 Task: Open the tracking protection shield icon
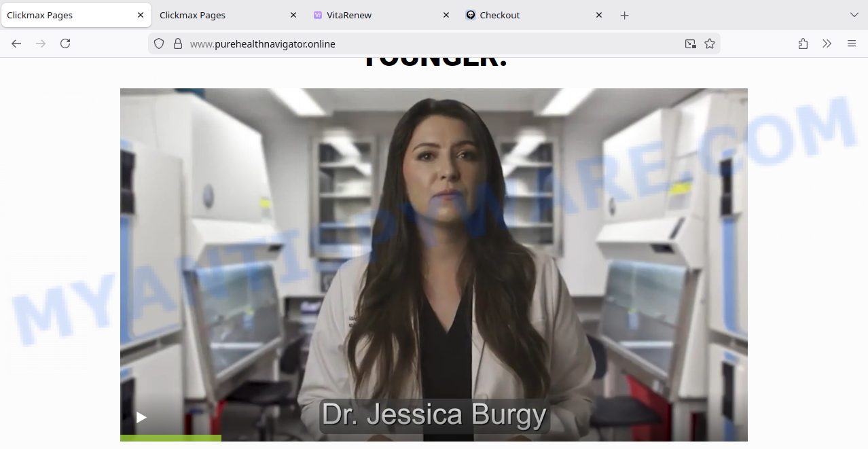(159, 43)
